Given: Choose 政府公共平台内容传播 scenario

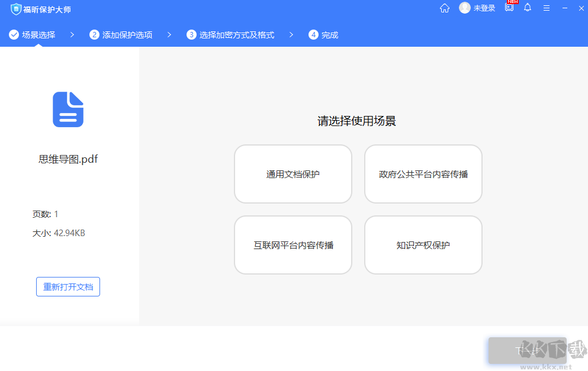Looking at the screenshot, I should [423, 173].
